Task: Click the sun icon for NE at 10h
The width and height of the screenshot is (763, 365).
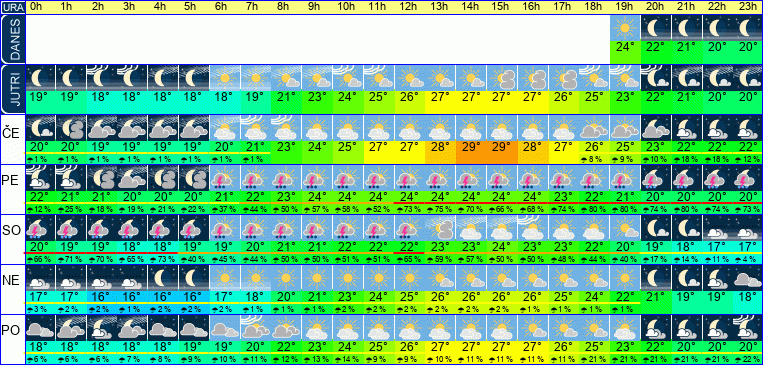Action: pyautogui.click(x=348, y=278)
